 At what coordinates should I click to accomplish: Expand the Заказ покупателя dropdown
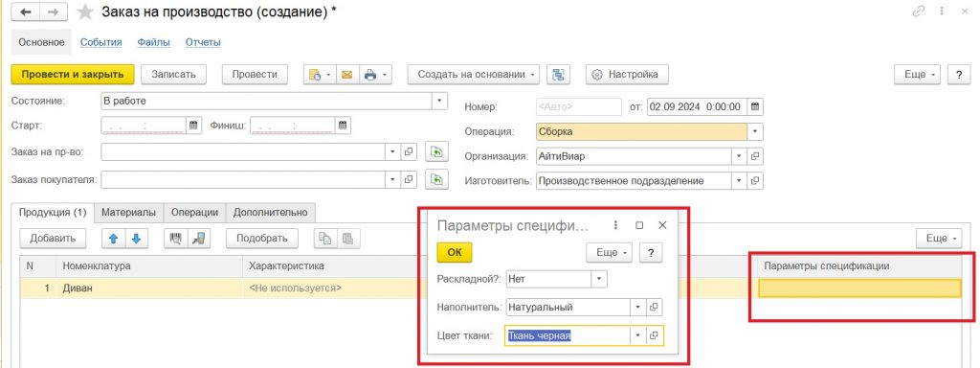[392, 179]
